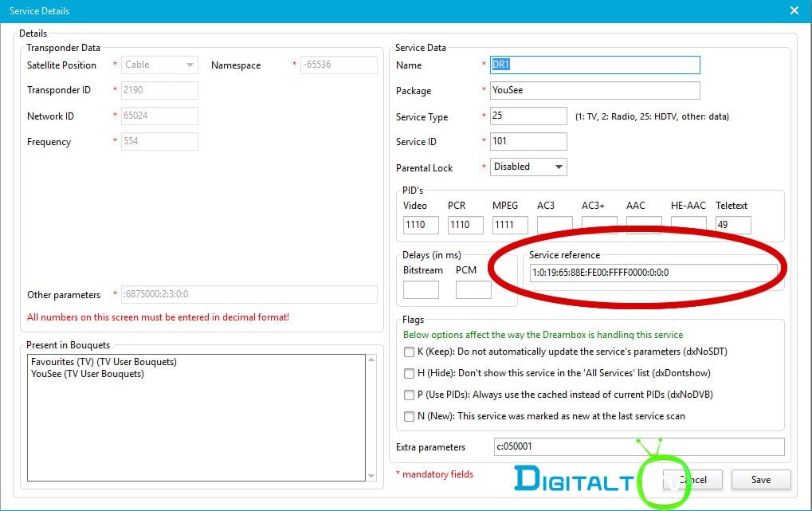Focus the Service Type input

click(528, 116)
